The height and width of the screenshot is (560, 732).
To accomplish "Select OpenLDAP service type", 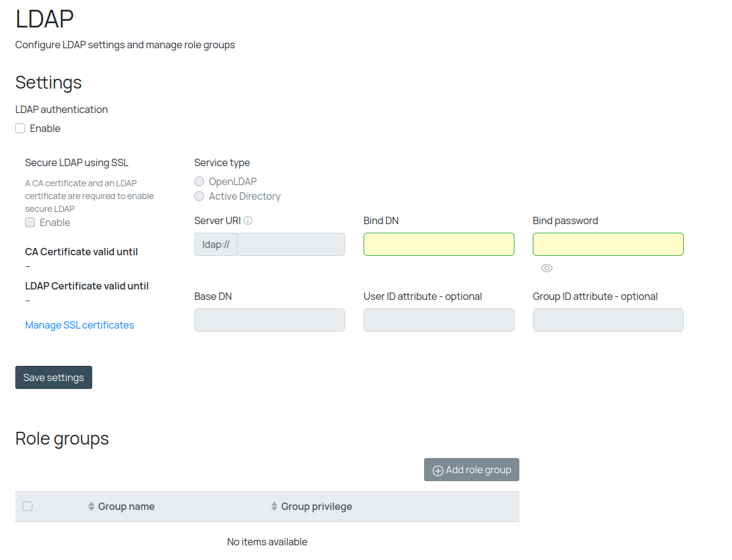I will pyautogui.click(x=199, y=181).
